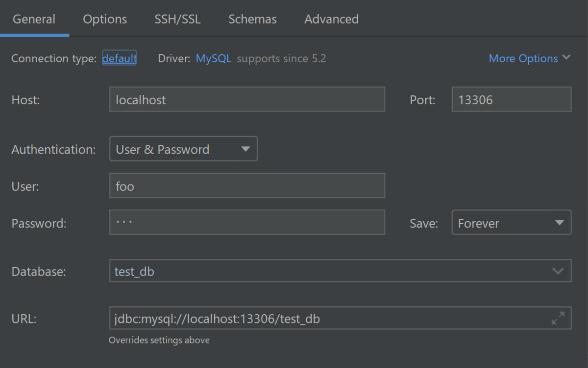Expand the URL field editor icon
This screenshot has width=588, height=368.
click(x=558, y=318)
